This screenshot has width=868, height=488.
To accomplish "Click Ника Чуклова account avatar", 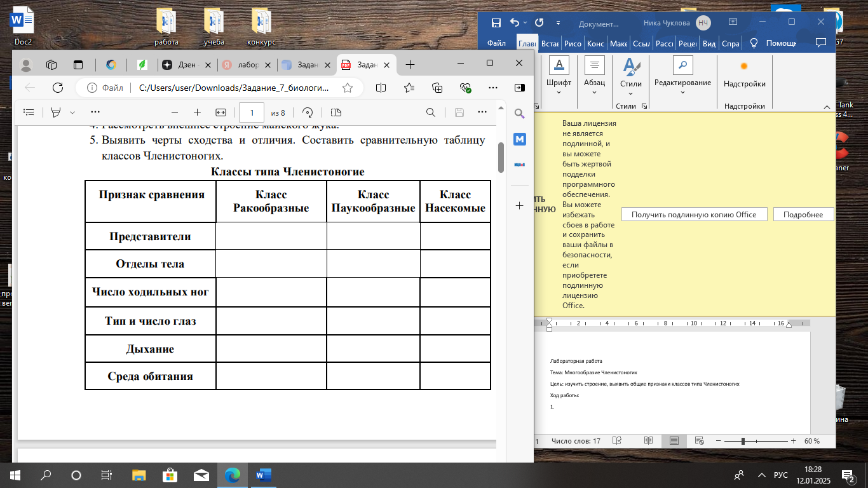I will (x=703, y=23).
